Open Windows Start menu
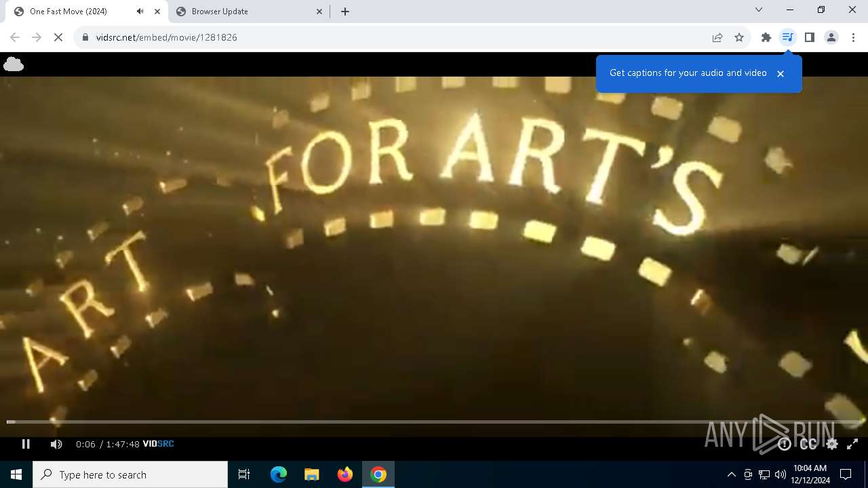Screen dimensions: 868x488 16,474
